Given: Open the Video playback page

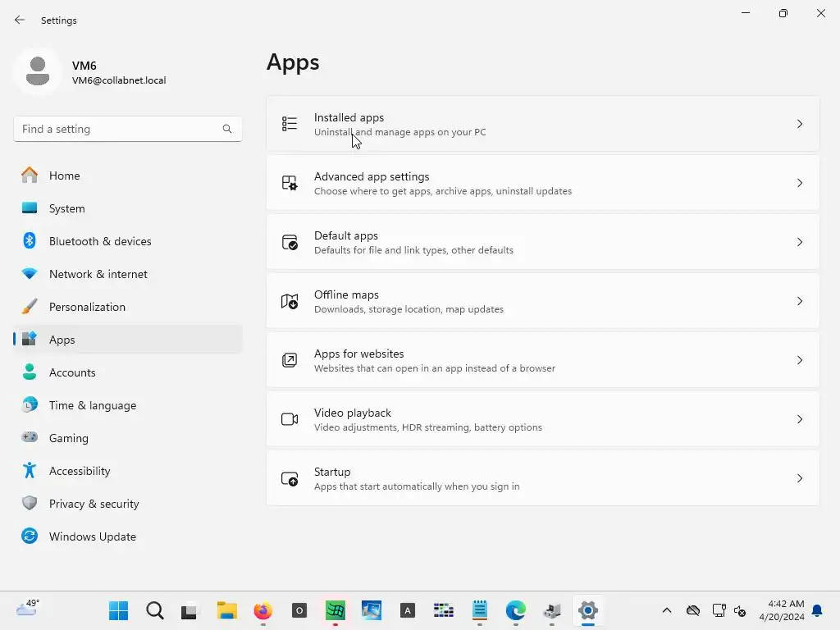Looking at the screenshot, I should pos(543,419).
